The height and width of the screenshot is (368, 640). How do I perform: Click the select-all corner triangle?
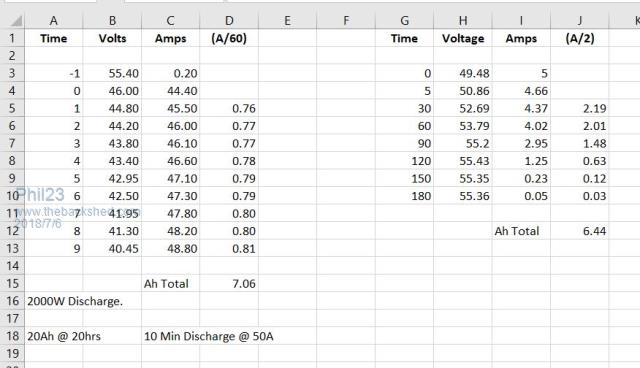(x=16, y=21)
